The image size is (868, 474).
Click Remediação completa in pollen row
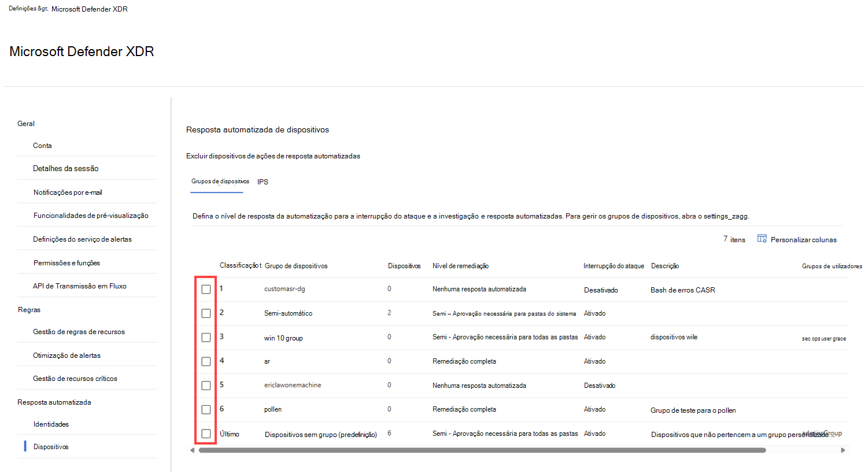[464, 409]
